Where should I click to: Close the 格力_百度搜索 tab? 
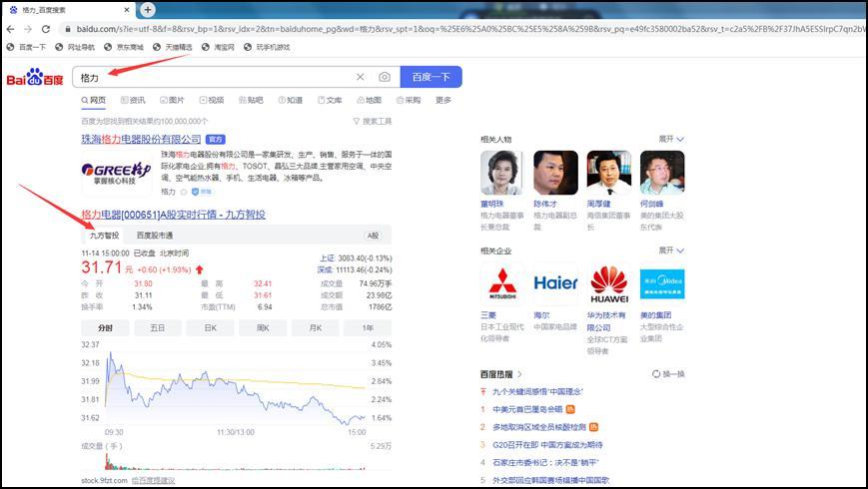[x=127, y=10]
